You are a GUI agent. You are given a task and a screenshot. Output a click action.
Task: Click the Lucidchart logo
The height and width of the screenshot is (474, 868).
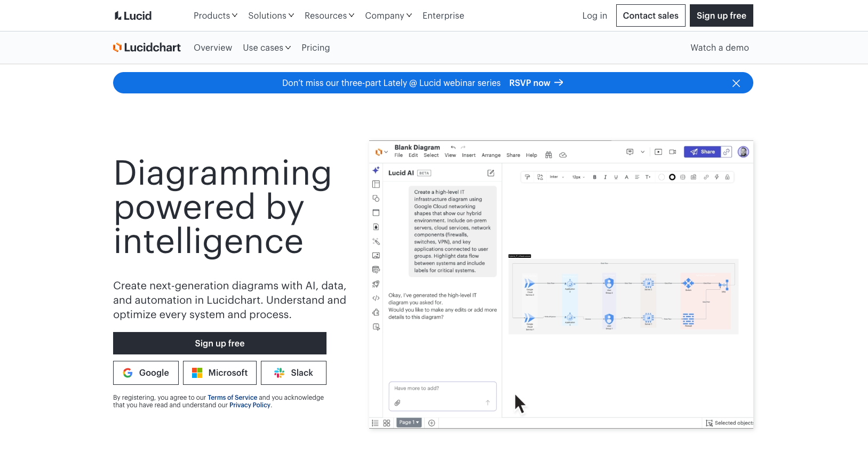(147, 48)
